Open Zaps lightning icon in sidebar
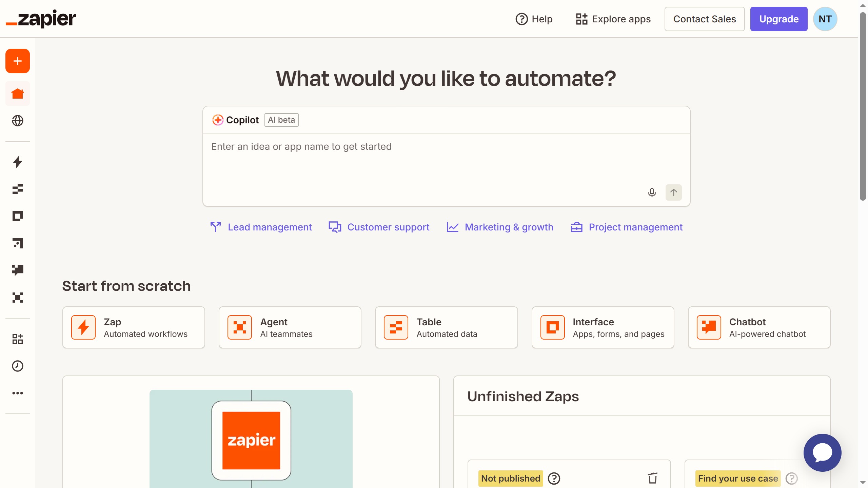Screen dimensions: 868x488 coord(18,162)
